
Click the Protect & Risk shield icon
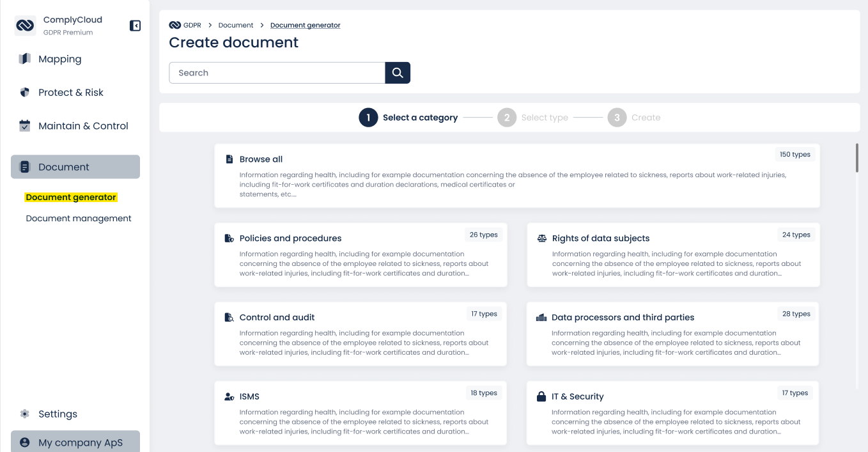(25, 92)
